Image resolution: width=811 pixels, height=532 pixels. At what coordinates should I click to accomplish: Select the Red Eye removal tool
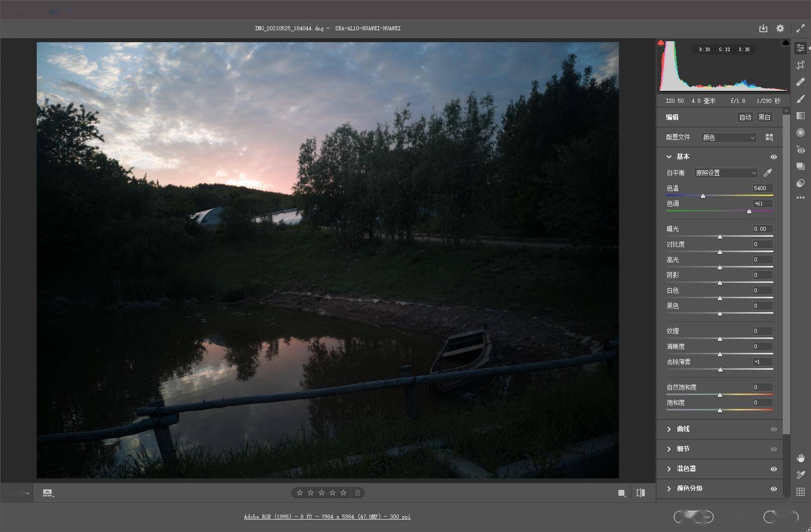pos(800,149)
